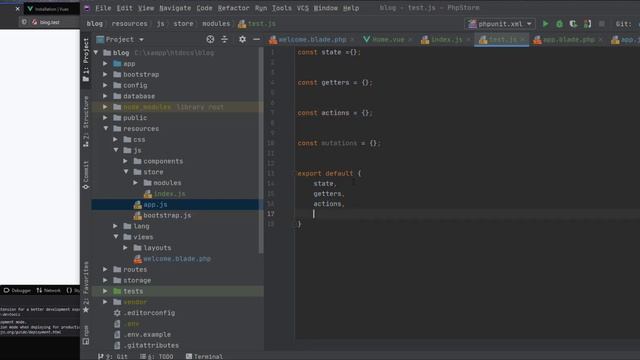Switch to the Home.vue editor tab

tap(388, 40)
